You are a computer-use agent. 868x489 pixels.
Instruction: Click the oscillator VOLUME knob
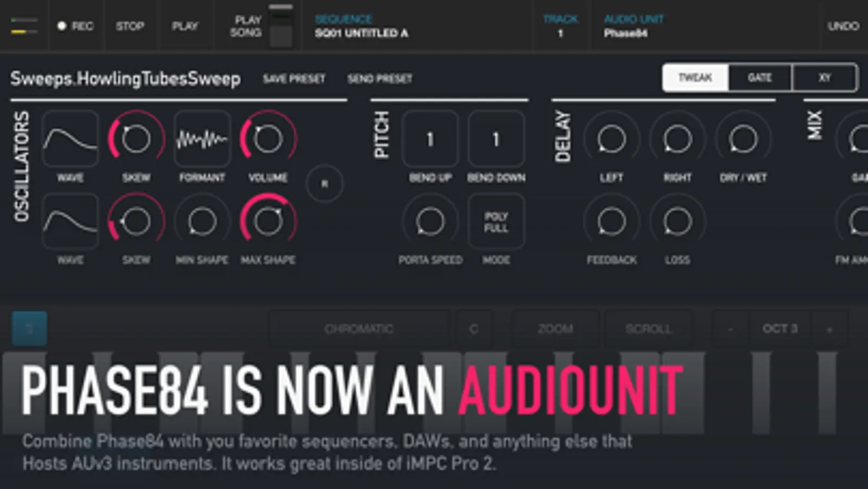click(268, 139)
